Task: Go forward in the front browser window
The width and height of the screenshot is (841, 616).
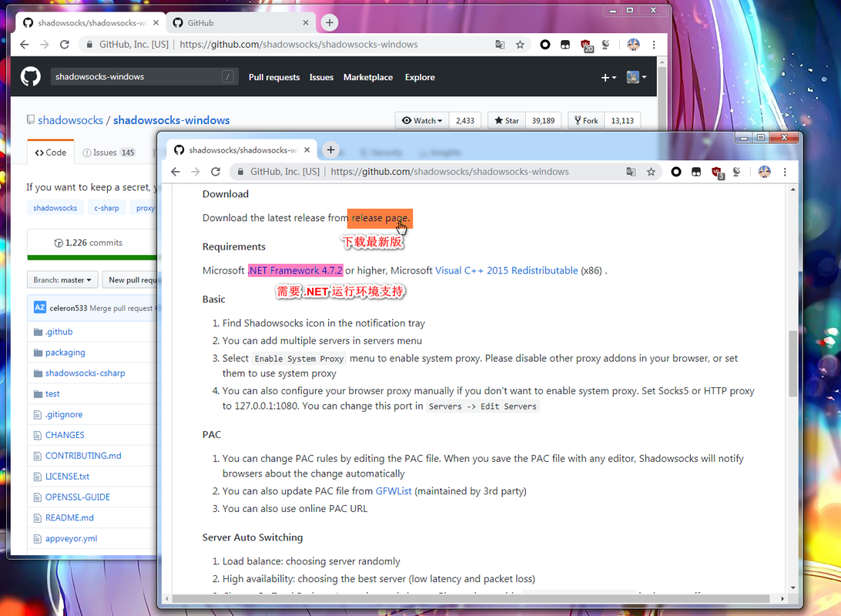Action: 196,172
